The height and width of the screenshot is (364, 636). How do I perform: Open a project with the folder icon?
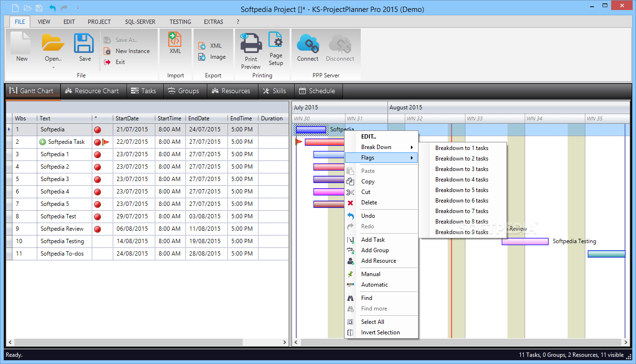pos(53,43)
